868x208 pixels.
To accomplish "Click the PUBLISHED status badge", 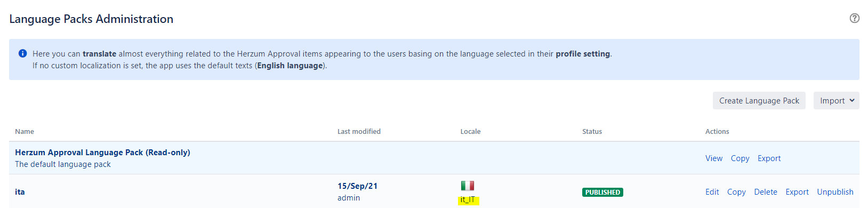I will click(602, 193).
